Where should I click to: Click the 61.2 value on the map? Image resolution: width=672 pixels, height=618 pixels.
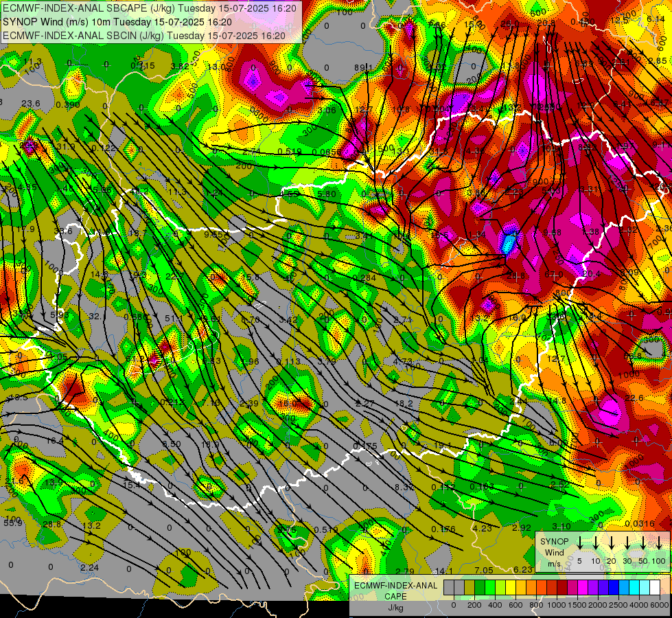point(135,359)
